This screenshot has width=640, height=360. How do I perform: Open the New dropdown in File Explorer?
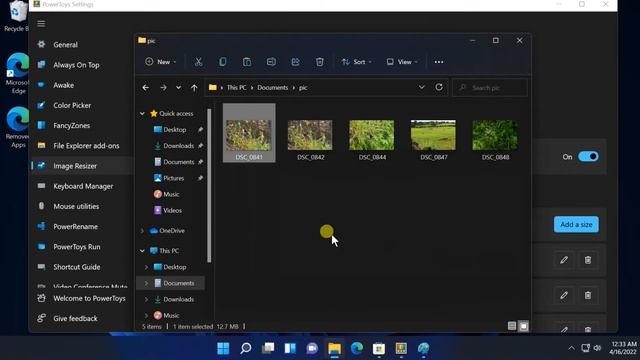click(161, 62)
